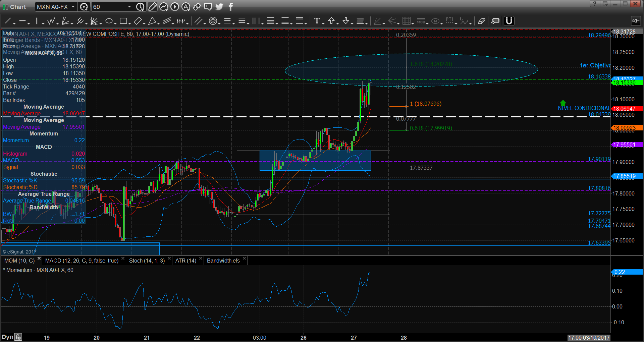This screenshot has width=644, height=342.
Task: Share chart via Facebook icon
Action: pyautogui.click(x=231, y=7)
